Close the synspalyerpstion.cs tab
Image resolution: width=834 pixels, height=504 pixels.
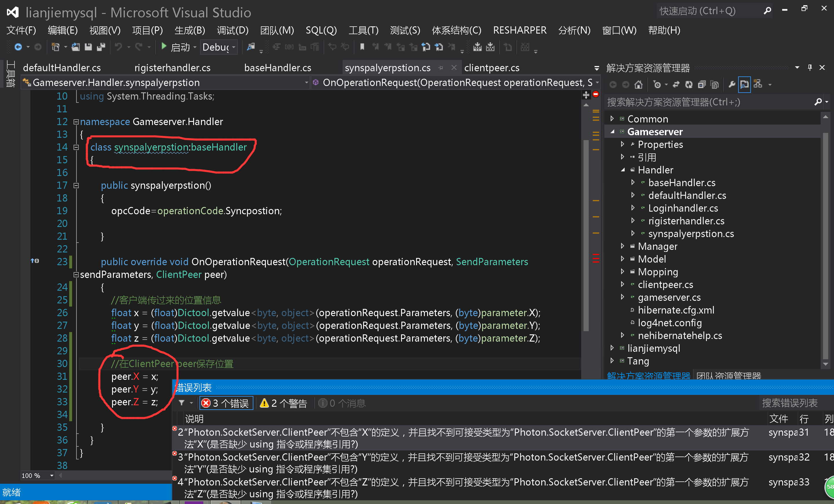tap(454, 68)
